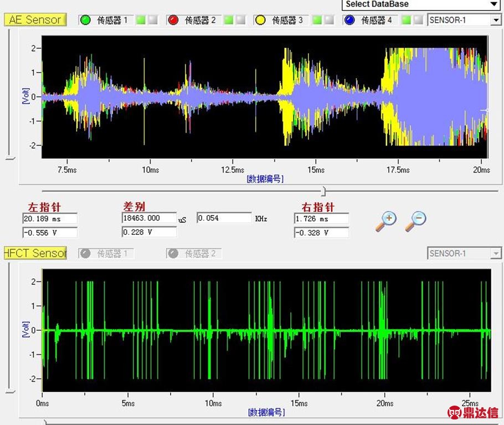
Task: Click the 7.5ms tick label on AE chart
Action: tap(67, 170)
